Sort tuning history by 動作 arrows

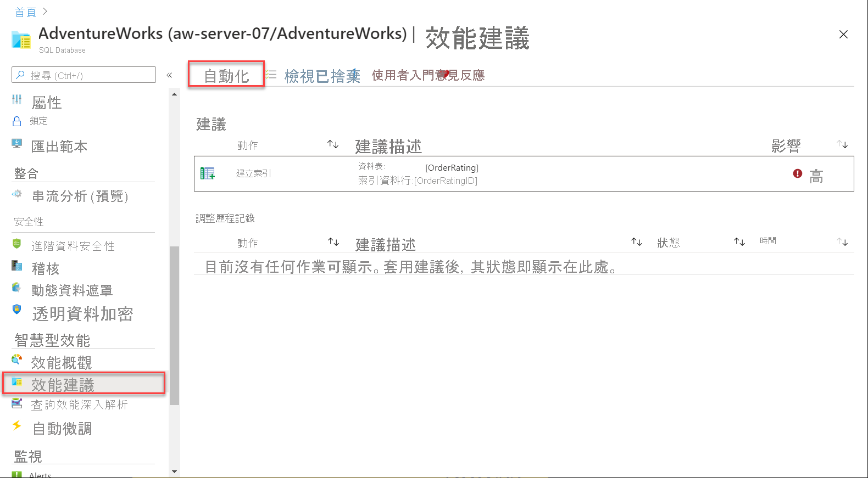click(333, 242)
